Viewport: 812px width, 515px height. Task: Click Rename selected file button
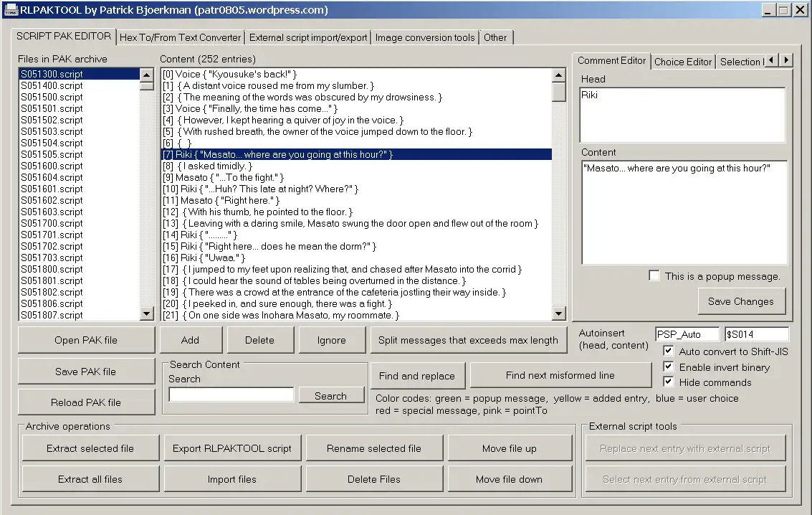point(374,448)
